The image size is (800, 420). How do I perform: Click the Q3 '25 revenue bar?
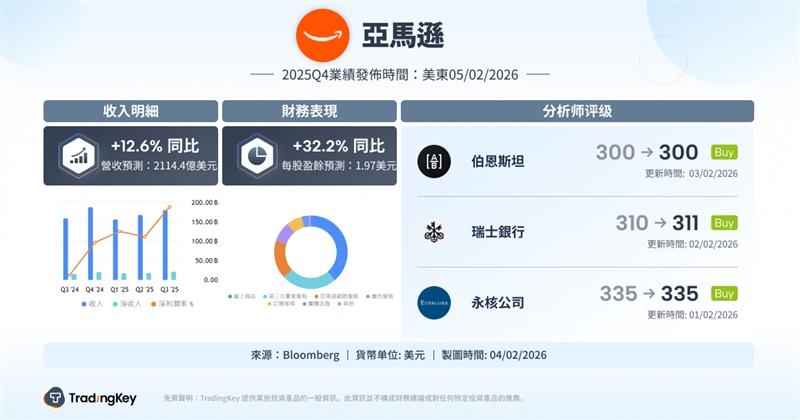click(164, 246)
